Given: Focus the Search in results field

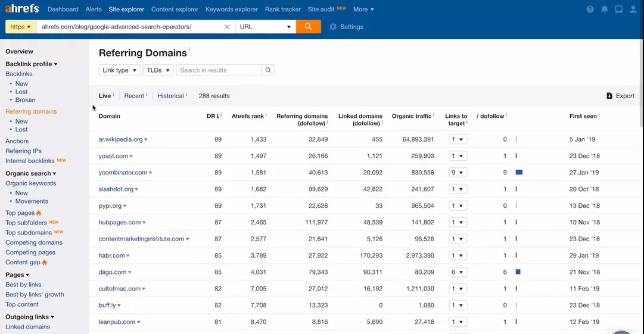Looking at the screenshot, I should [x=219, y=70].
